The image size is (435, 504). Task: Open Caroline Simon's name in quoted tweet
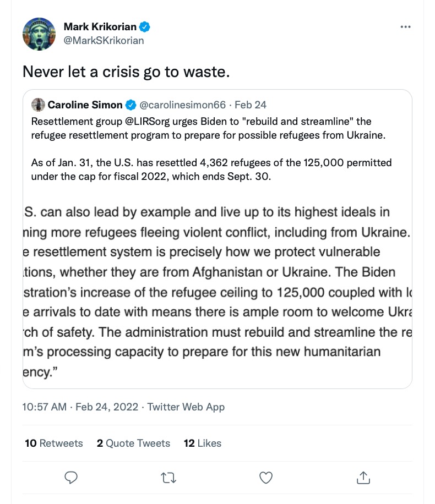tap(85, 105)
